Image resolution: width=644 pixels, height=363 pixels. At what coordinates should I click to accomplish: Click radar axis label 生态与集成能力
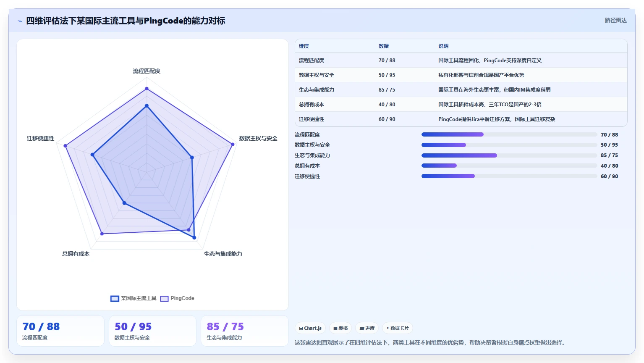(x=223, y=254)
